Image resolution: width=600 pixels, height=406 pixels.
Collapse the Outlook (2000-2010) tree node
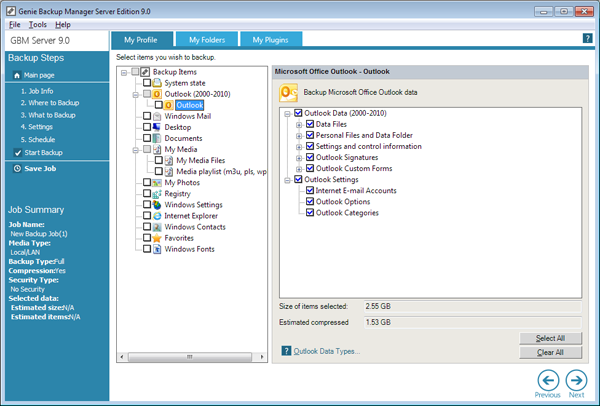135,95
